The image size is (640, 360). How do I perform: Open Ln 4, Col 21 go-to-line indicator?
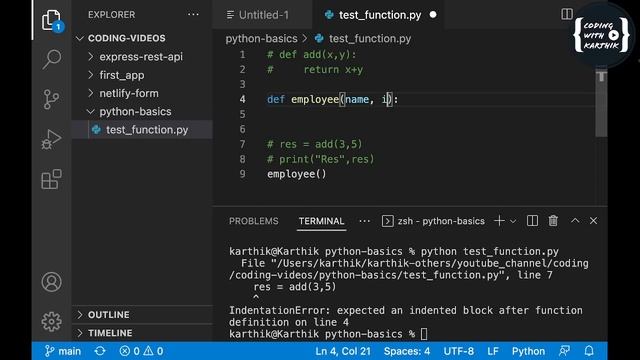click(x=343, y=351)
